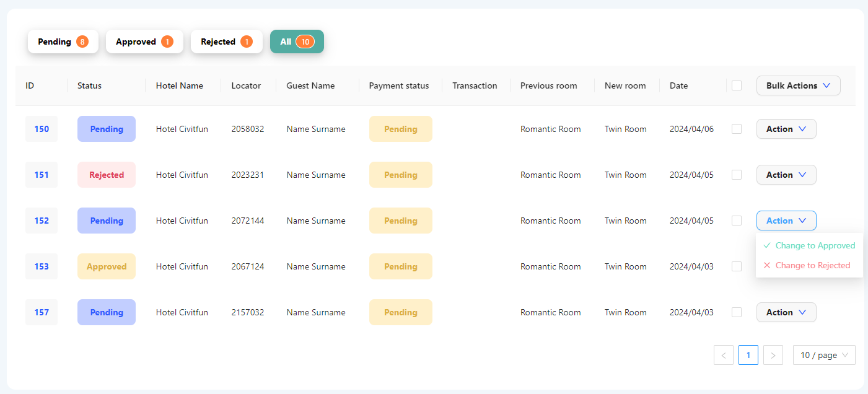
Task: Click payment status Pending in row 153
Action: [x=401, y=266]
